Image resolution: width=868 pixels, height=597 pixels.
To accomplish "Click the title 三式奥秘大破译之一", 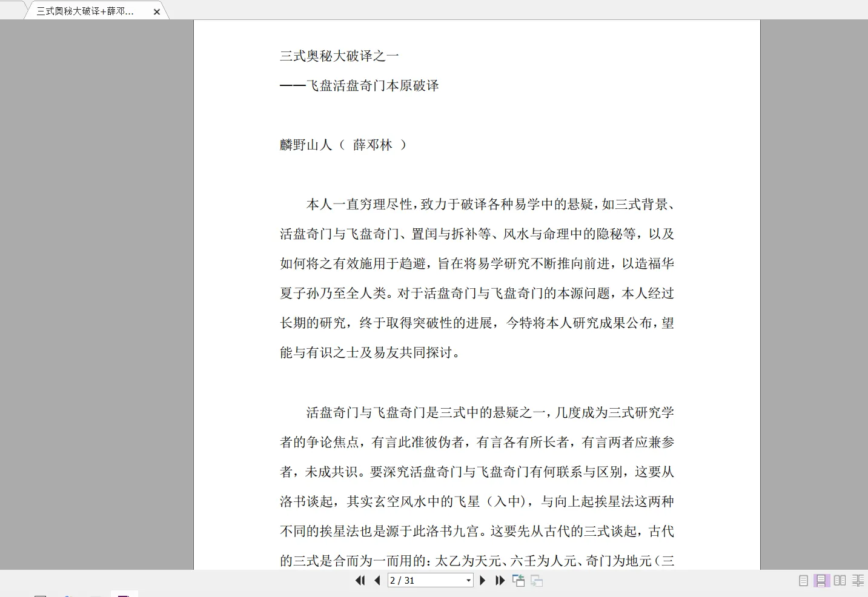I will click(339, 56).
